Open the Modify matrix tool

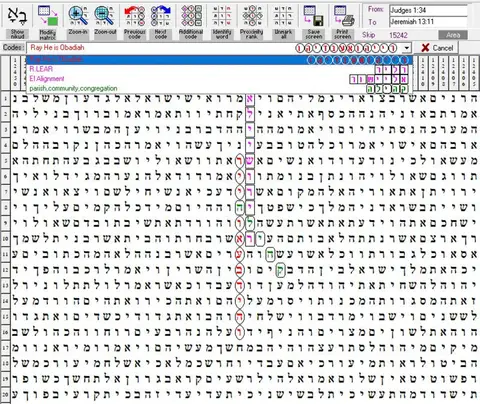tap(48, 15)
